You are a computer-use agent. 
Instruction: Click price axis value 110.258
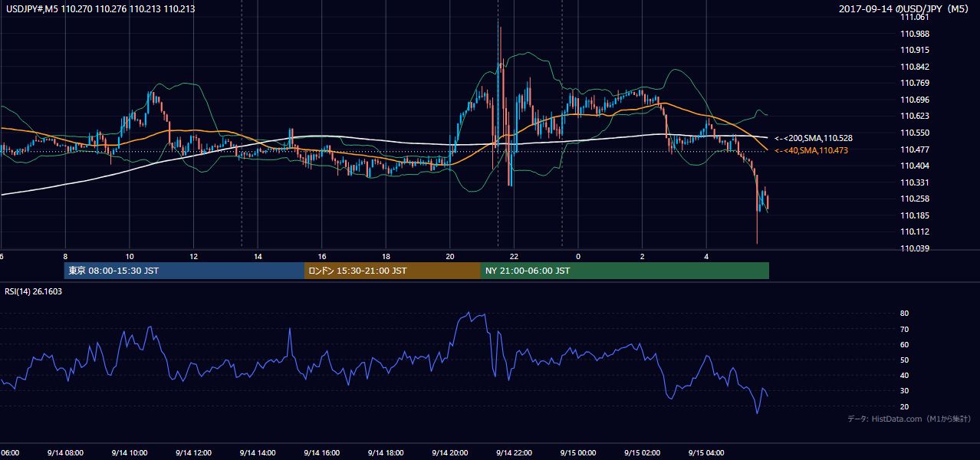pyautogui.click(x=915, y=199)
